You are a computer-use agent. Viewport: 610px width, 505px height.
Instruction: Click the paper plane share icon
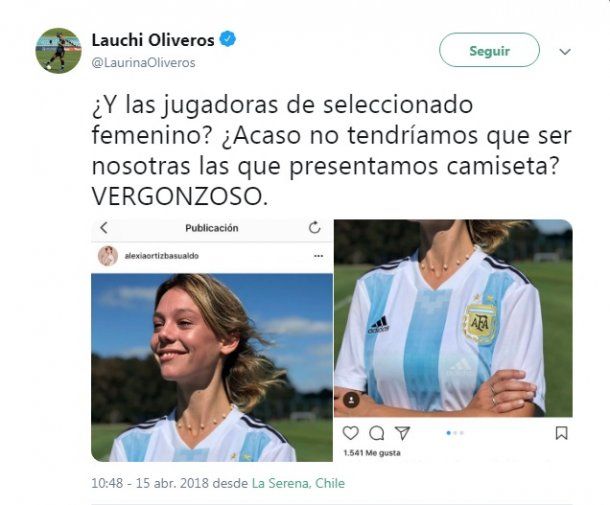[x=402, y=433]
